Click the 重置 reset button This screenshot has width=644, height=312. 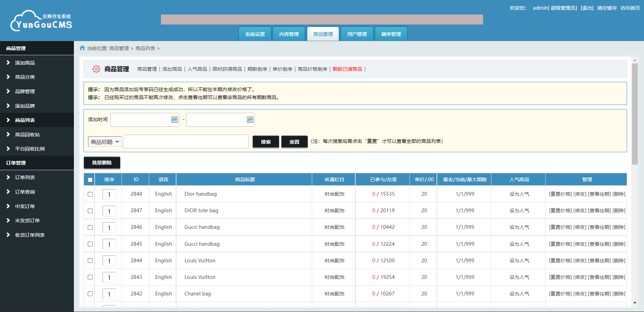click(294, 142)
